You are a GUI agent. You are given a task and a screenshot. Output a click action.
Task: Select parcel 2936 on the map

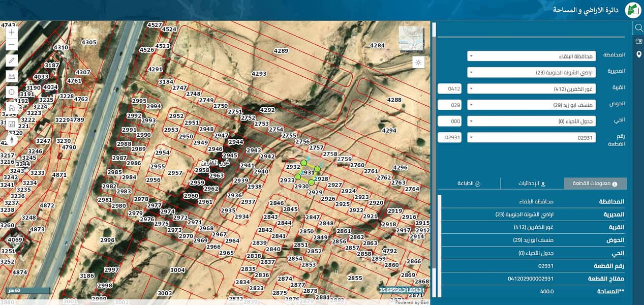pos(234,195)
